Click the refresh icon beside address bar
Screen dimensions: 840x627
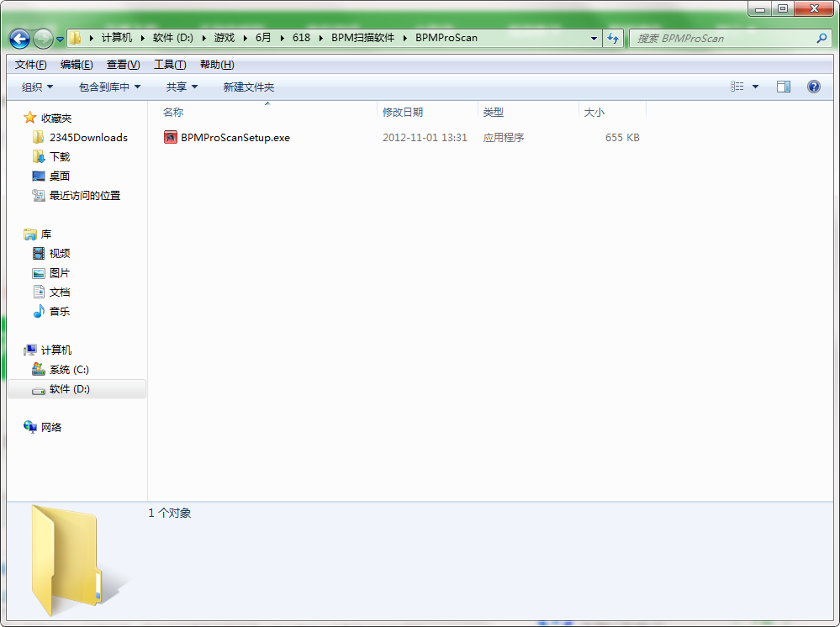click(x=613, y=38)
